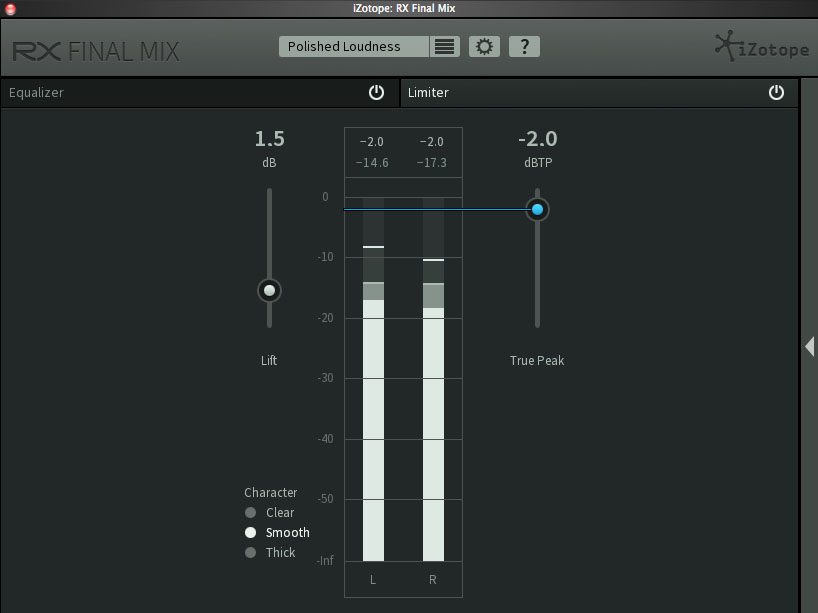Click the -2.0 dBTP value field
The width and height of the screenshot is (818, 613).
pyautogui.click(x=537, y=139)
